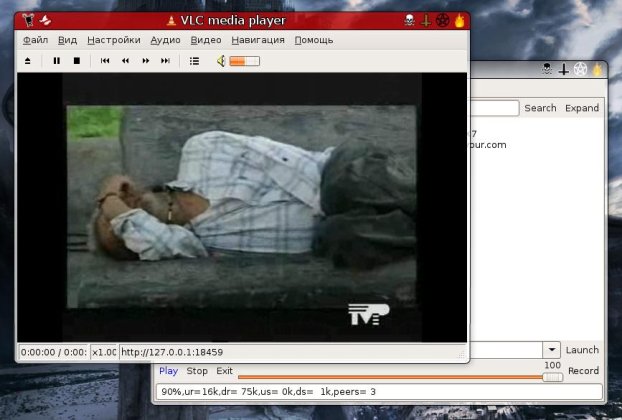The height and width of the screenshot is (420, 622).
Task: Click the elapsed time display 0:00:00
Action: point(54,352)
